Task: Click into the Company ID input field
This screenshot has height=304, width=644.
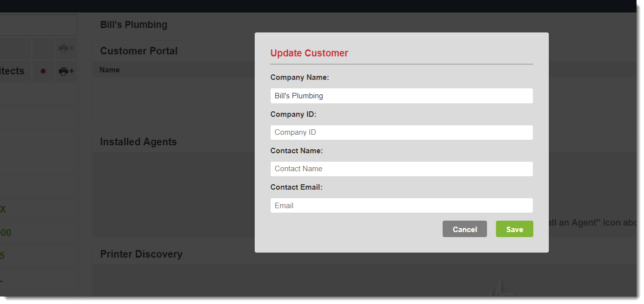Action: click(x=401, y=132)
